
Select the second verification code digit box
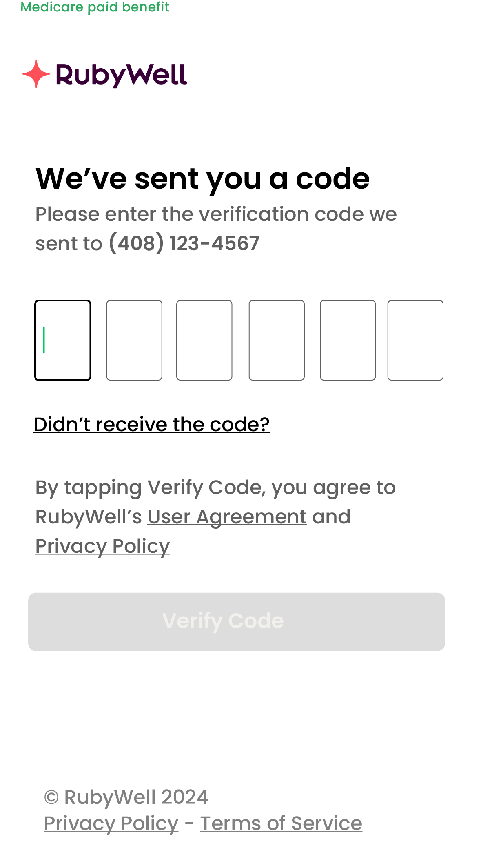click(x=134, y=340)
